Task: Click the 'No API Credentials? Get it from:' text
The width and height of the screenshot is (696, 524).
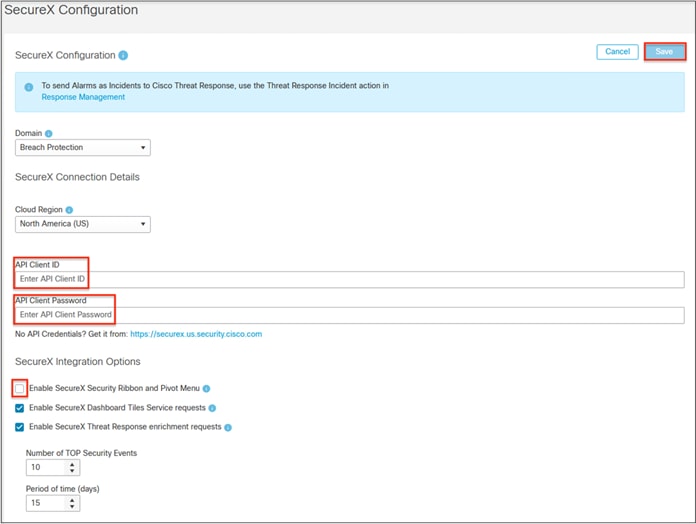Action: [x=71, y=334]
